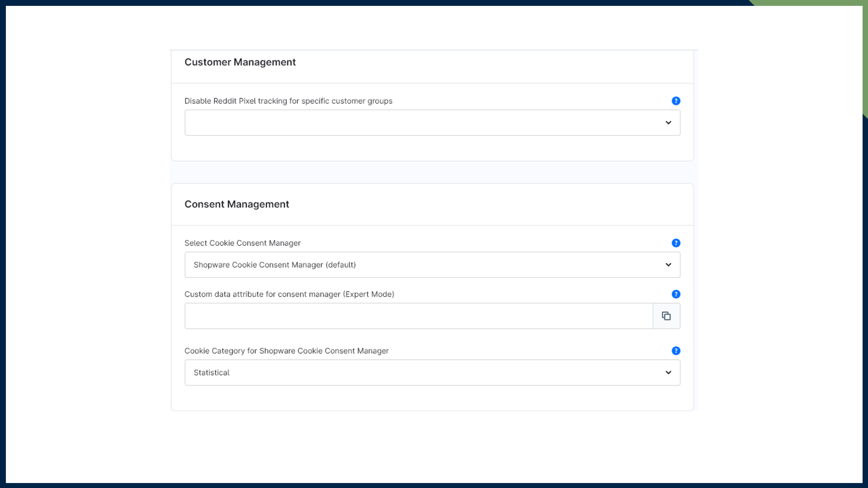Open Cookie Category dropdown using its chevron
Viewport: 868px width, 488px height.
(x=668, y=372)
